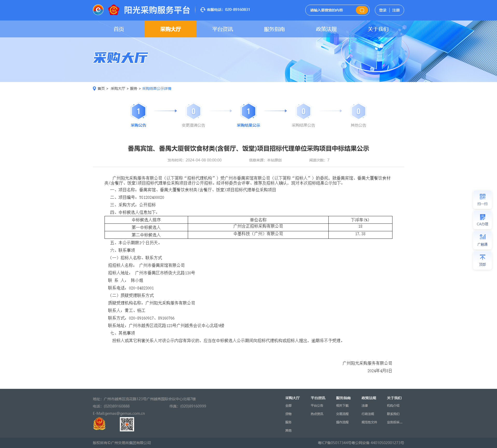Click the customer service headset icon
This screenshot has height=448, width=497.
203,10
